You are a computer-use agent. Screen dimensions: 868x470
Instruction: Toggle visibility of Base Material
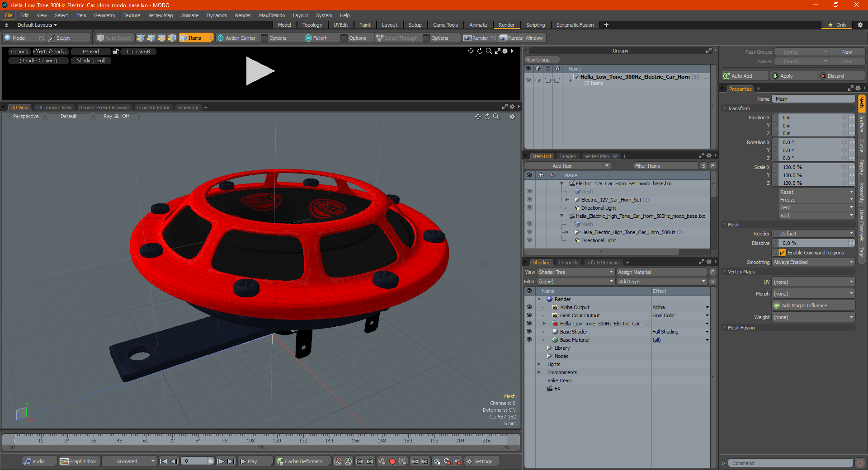(529, 340)
